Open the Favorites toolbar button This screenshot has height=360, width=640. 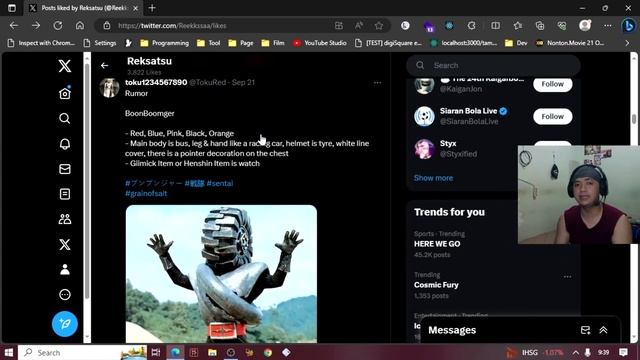tap(518, 26)
